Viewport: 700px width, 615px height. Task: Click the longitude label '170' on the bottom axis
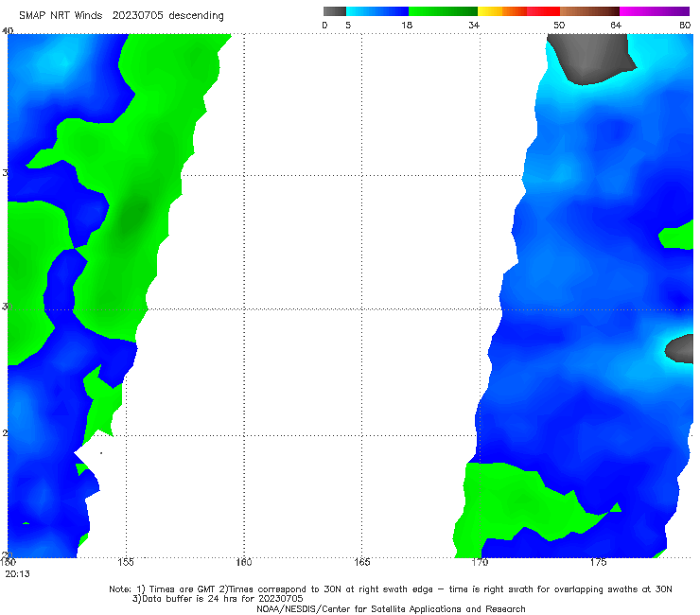pyautogui.click(x=480, y=562)
